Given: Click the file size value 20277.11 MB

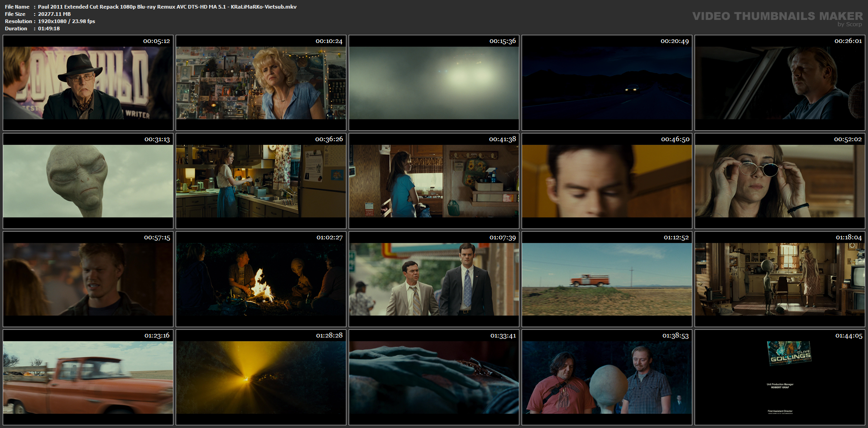Looking at the screenshot, I should click(54, 14).
